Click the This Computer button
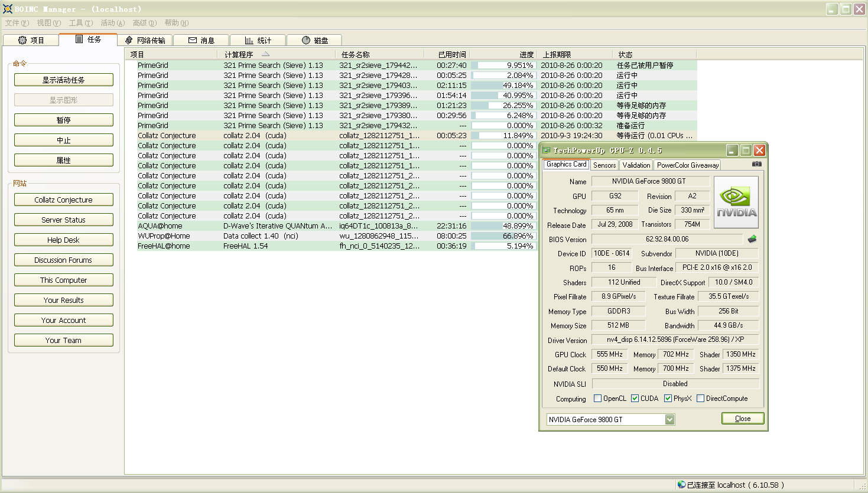 coord(64,280)
